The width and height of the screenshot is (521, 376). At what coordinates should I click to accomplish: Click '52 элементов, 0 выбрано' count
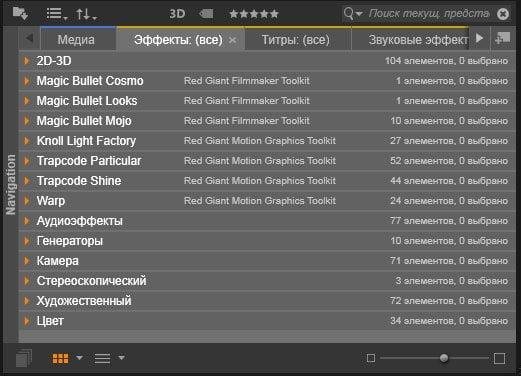(449, 161)
